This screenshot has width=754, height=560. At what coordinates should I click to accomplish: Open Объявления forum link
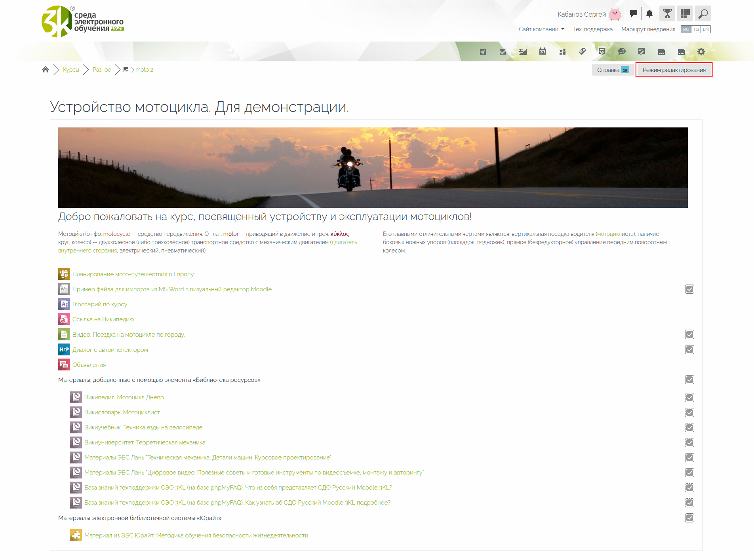(89, 365)
